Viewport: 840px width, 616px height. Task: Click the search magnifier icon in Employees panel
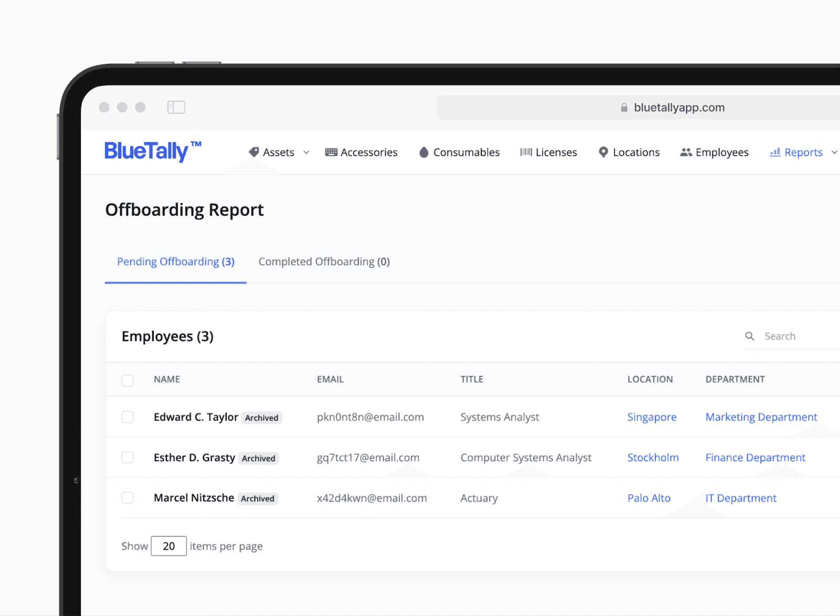[x=749, y=336]
